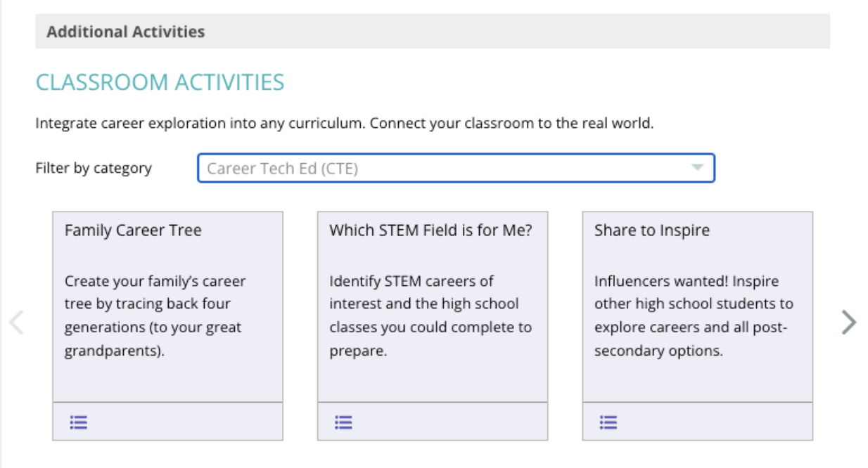Click the dropdown arrow in the category filter

pyautogui.click(x=697, y=168)
